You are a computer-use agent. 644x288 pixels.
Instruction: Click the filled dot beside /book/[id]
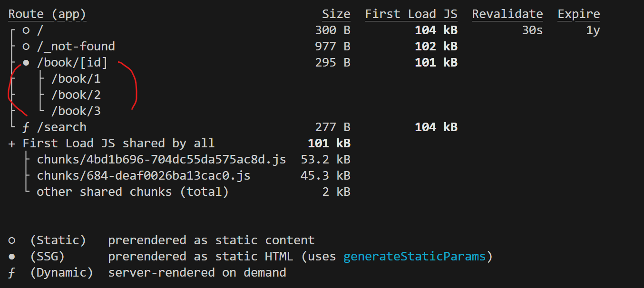[26, 63]
